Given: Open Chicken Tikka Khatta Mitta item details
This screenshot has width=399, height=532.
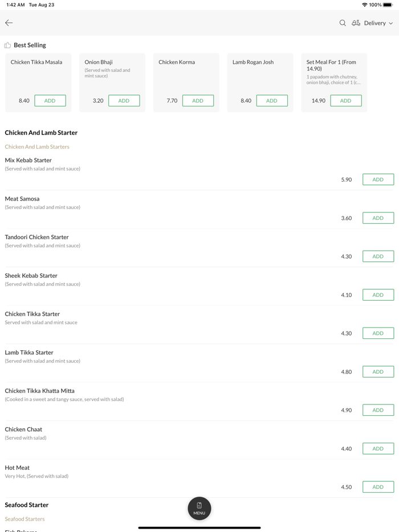Looking at the screenshot, I should pyautogui.click(x=40, y=391).
